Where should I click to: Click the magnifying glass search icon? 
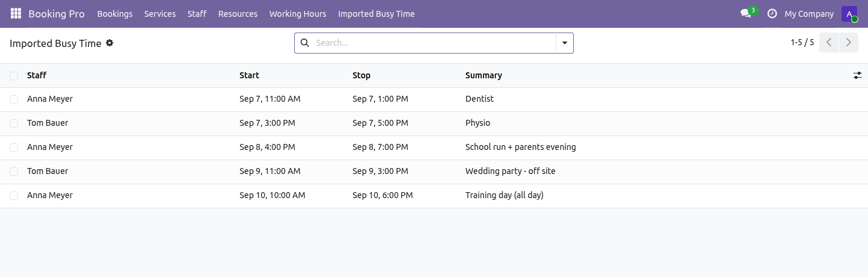[304, 43]
